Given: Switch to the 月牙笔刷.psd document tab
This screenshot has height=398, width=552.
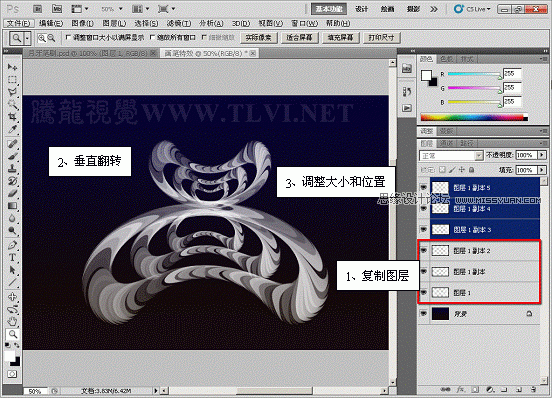Looking at the screenshot, I should pyautogui.click(x=88, y=53).
